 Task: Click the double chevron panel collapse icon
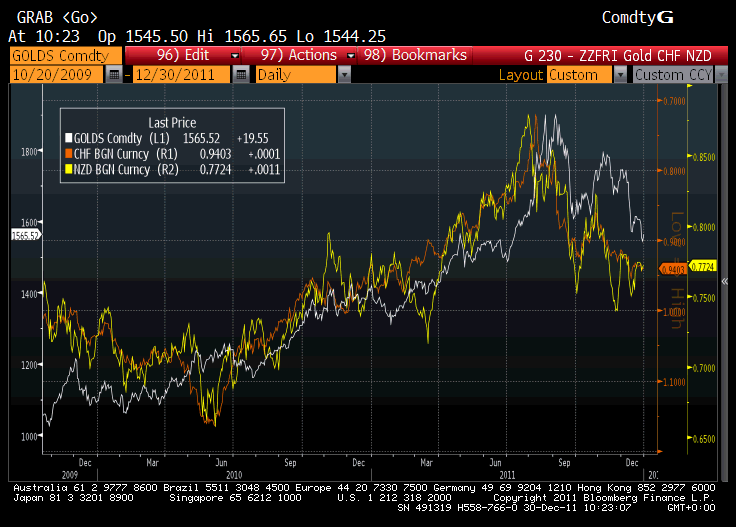point(725,281)
